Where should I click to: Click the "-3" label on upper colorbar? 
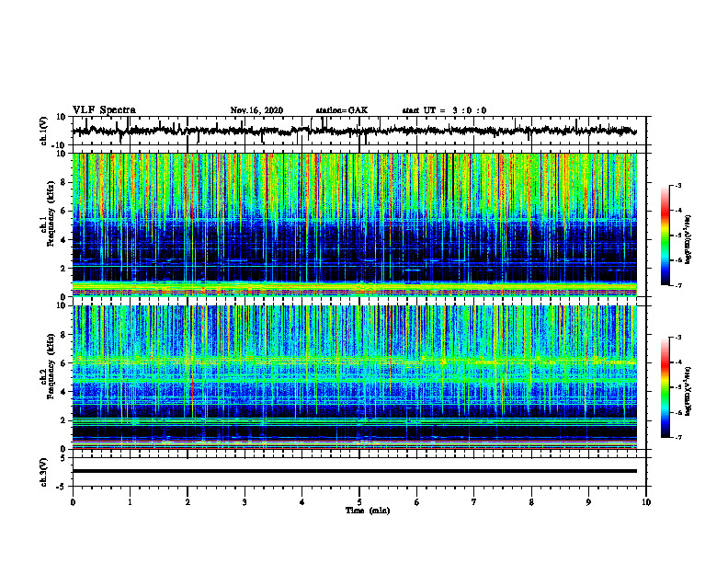click(678, 185)
